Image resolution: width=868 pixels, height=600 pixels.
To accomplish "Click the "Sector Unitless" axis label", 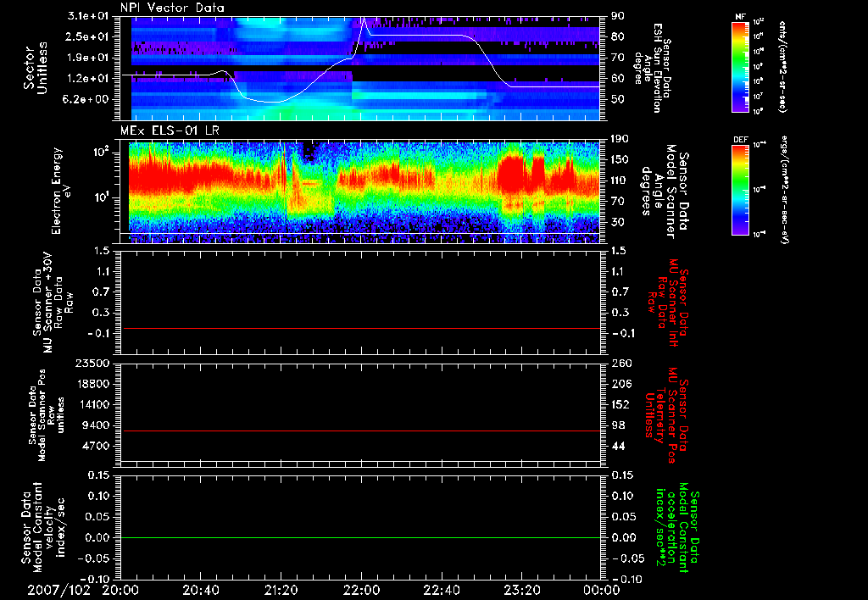I will (x=36, y=68).
